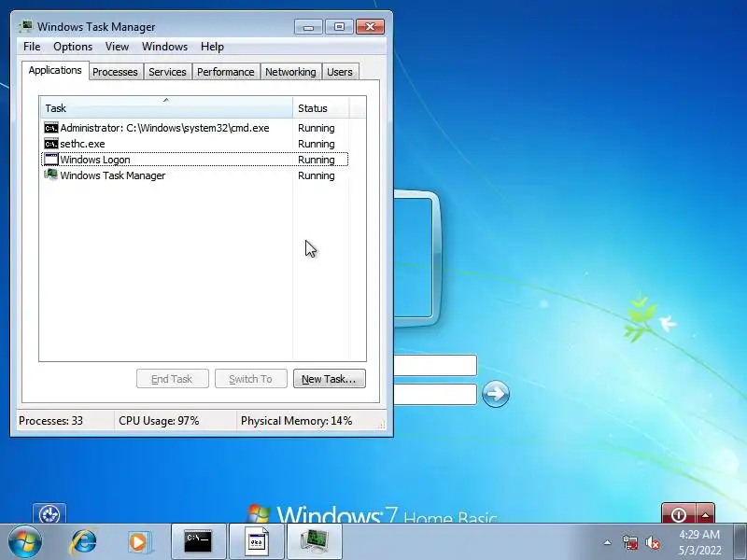Viewport: 747px width, 560px height.
Task: Maximize the Task Manager window
Action: [x=339, y=27]
